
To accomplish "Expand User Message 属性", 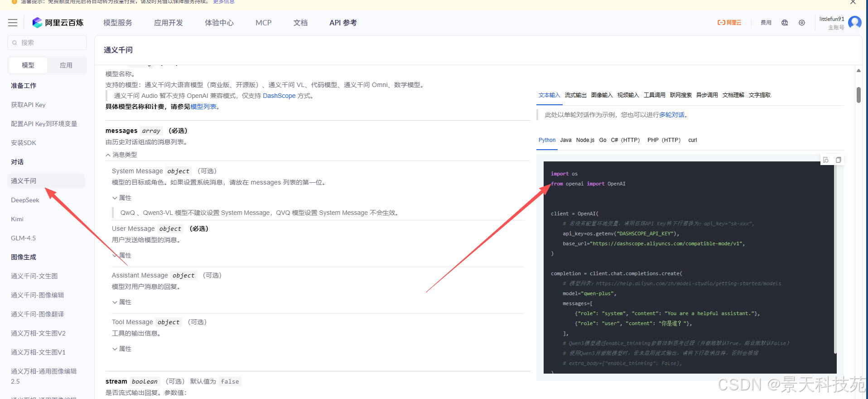I will 122,255.
